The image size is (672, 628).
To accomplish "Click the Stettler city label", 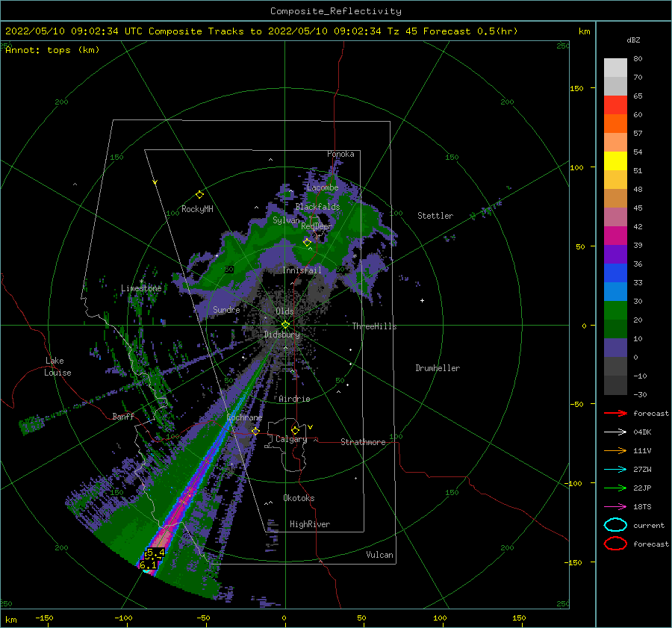I will click(x=435, y=216).
